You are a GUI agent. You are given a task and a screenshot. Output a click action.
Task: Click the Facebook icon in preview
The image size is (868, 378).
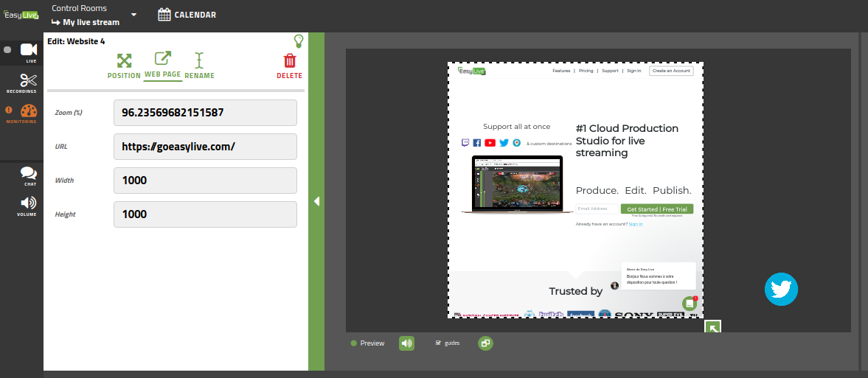point(477,143)
